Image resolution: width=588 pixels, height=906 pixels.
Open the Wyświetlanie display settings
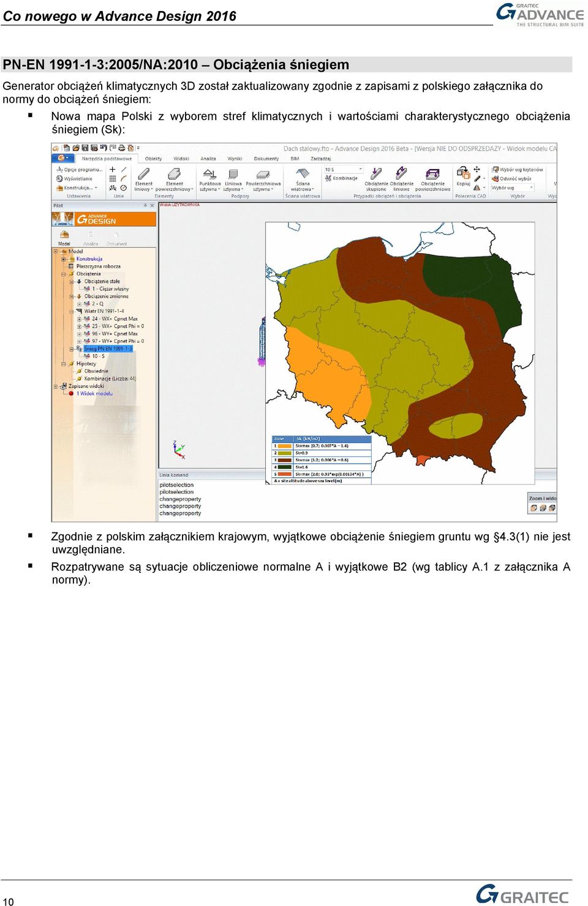click(x=74, y=179)
